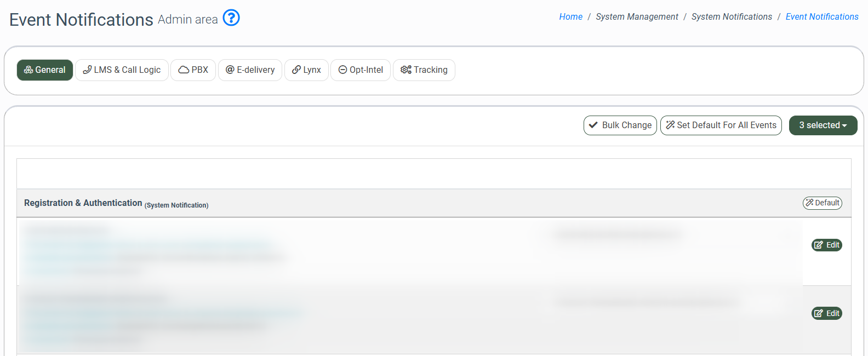Click the Registration & Authentication section header
Image resolution: width=868 pixels, height=356 pixels.
(83, 203)
